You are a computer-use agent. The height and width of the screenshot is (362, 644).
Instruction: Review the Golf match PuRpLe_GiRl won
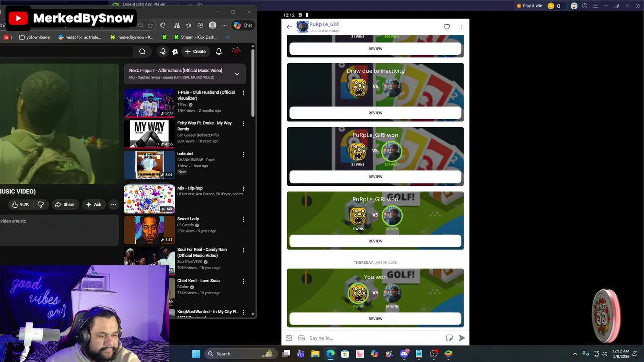(x=375, y=241)
